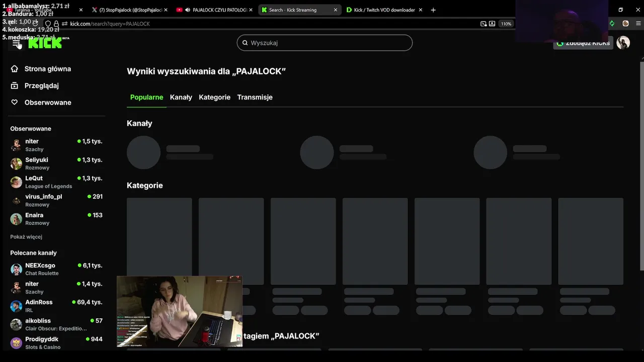Open Obserwowane page link
The height and width of the screenshot is (362, 644).
click(x=48, y=102)
